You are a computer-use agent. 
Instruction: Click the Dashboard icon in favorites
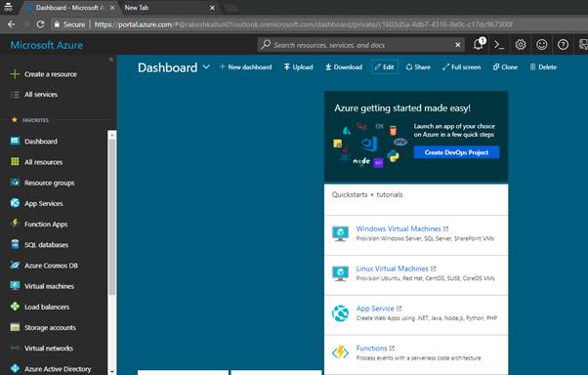[x=15, y=141]
